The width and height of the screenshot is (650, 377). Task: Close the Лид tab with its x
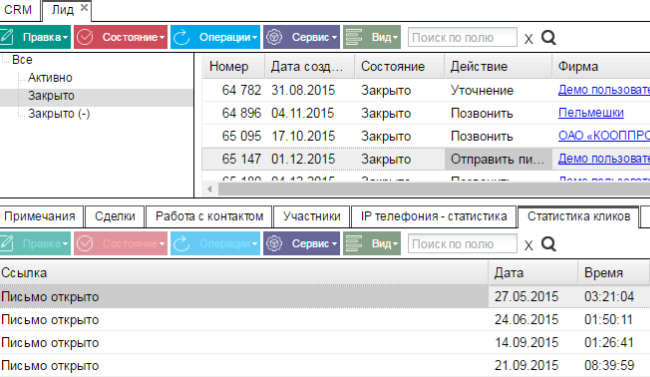[x=84, y=7]
